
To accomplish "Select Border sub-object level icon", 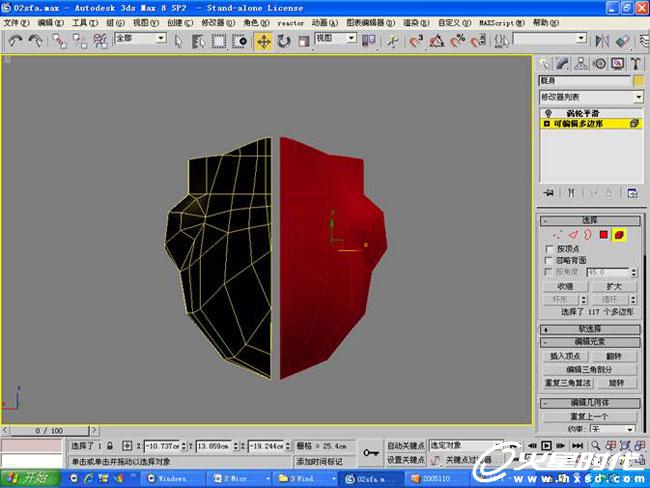I will 588,235.
